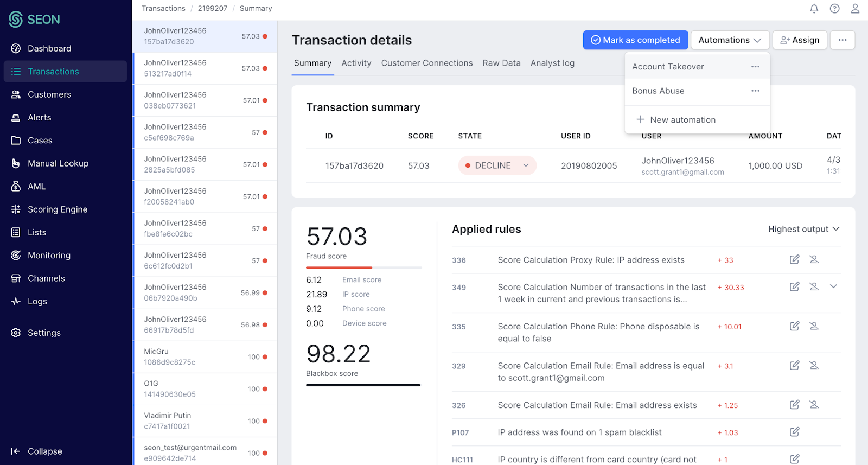The width and height of the screenshot is (868, 465).
Task: Click the SEON logo
Action: coord(35,20)
